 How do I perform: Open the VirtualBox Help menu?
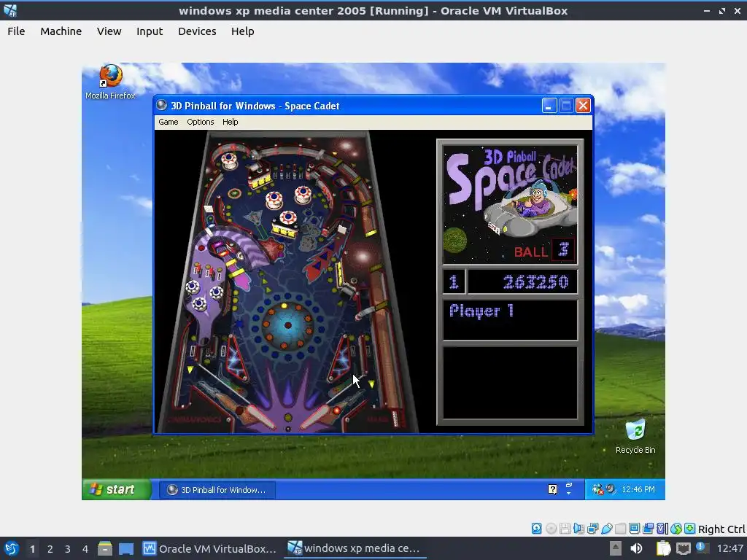point(242,31)
